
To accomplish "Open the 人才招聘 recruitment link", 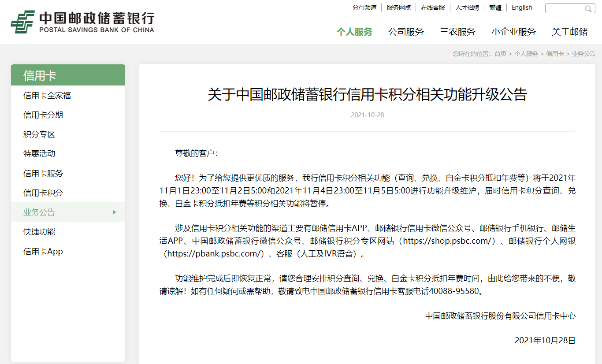I will (x=467, y=7).
